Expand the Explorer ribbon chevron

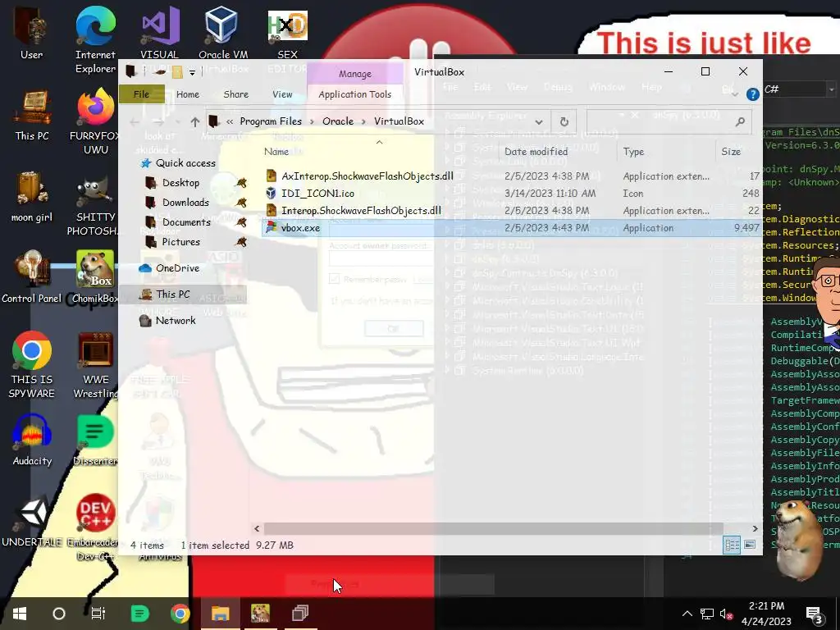[x=735, y=94]
